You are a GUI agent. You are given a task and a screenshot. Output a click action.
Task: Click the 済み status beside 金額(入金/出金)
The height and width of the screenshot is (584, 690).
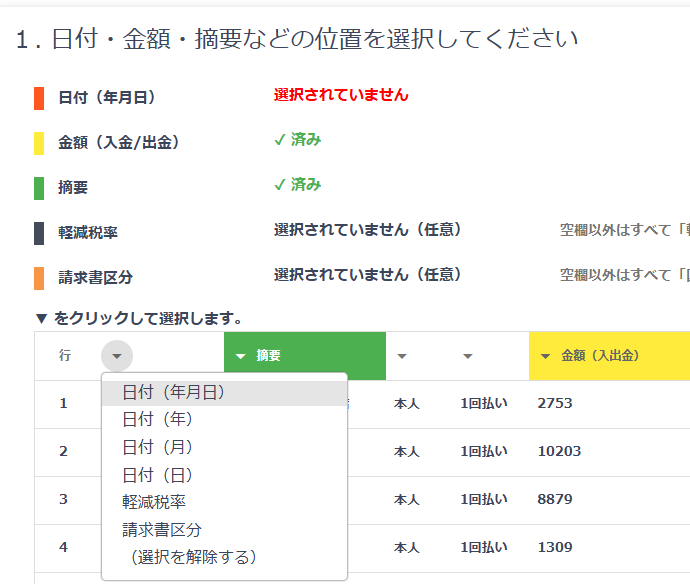tap(298, 140)
